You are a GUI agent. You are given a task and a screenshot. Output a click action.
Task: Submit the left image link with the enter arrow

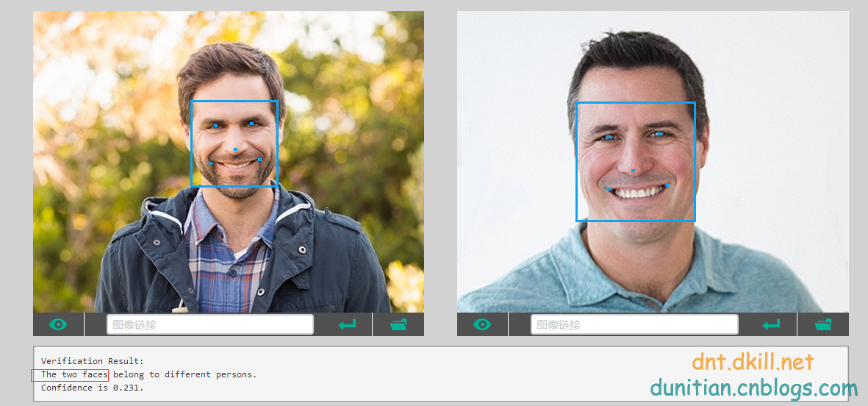point(347,324)
